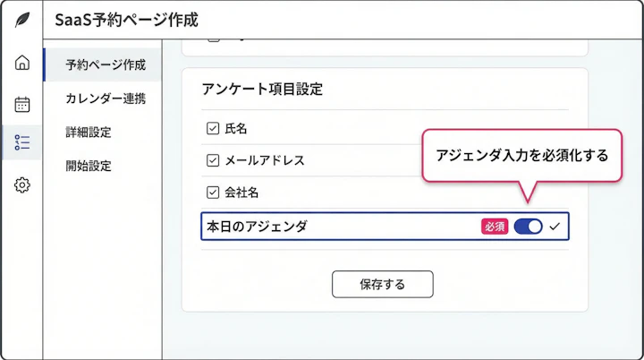Viewport: 644px width, 360px height.
Task: Click the 保存する button
Action: pyautogui.click(x=383, y=284)
